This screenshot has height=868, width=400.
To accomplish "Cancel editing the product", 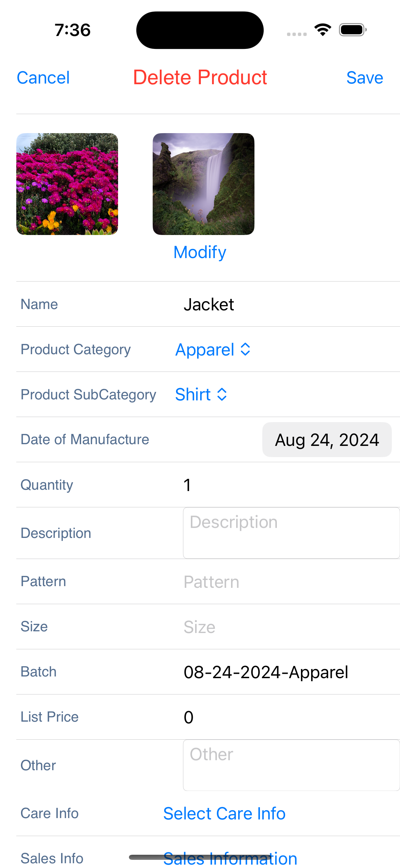I will coord(43,78).
